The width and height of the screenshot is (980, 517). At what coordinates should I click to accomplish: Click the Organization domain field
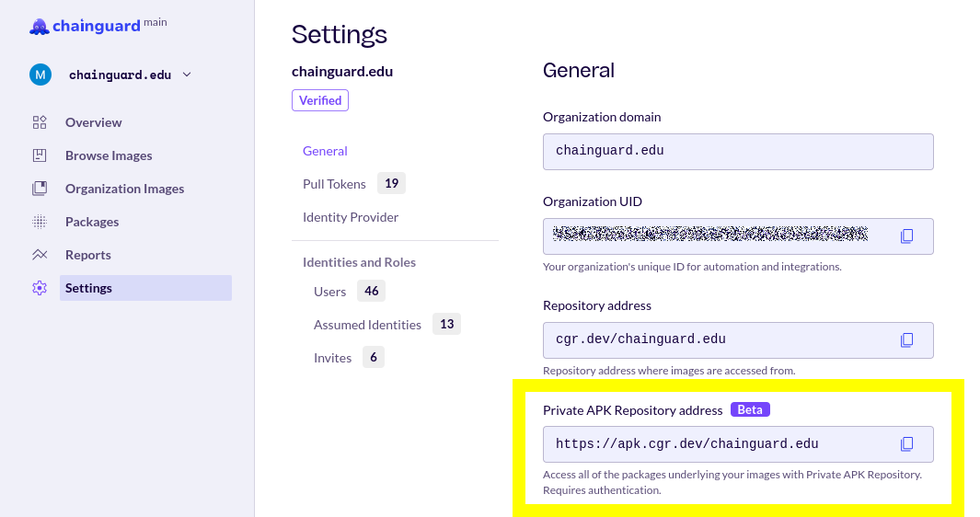737,151
